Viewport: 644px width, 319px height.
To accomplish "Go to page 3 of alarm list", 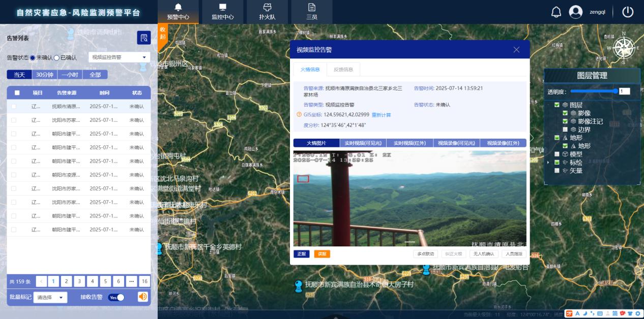I will coord(79,281).
